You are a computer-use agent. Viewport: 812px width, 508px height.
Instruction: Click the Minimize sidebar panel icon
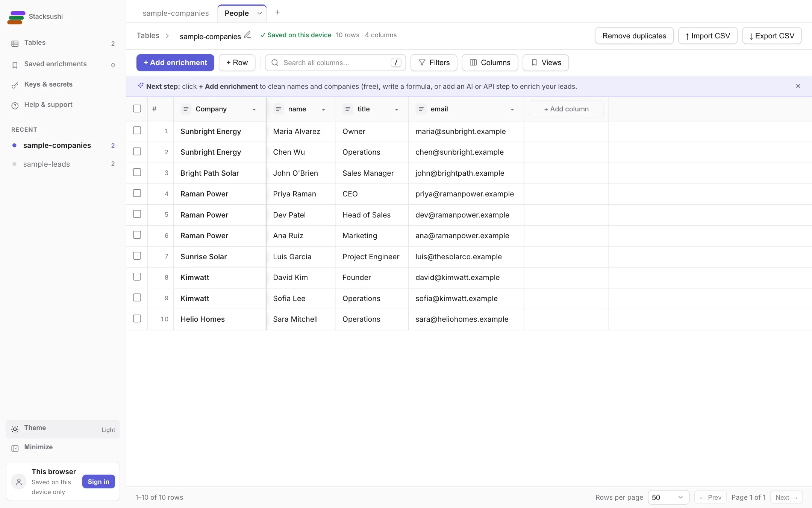(15, 448)
